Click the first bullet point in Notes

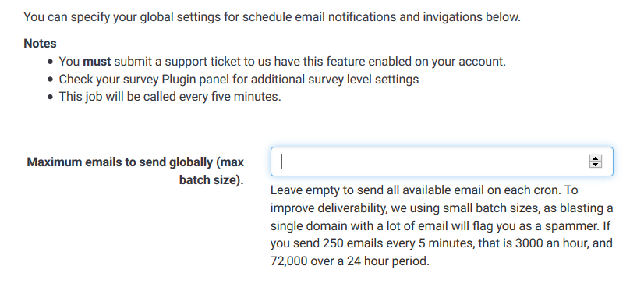50,62
